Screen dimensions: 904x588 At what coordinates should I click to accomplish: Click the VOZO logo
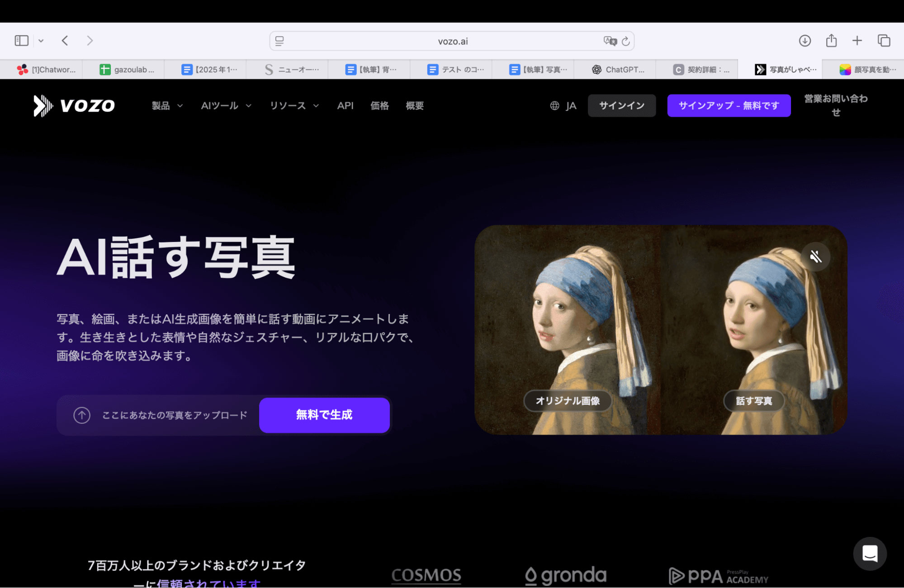pos(74,105)
